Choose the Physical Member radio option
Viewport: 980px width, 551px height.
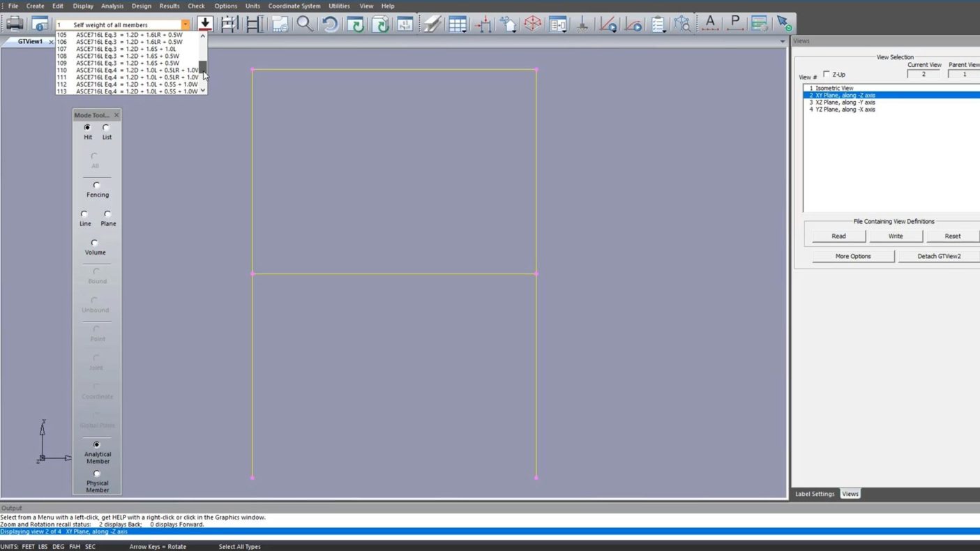(97, 474)
